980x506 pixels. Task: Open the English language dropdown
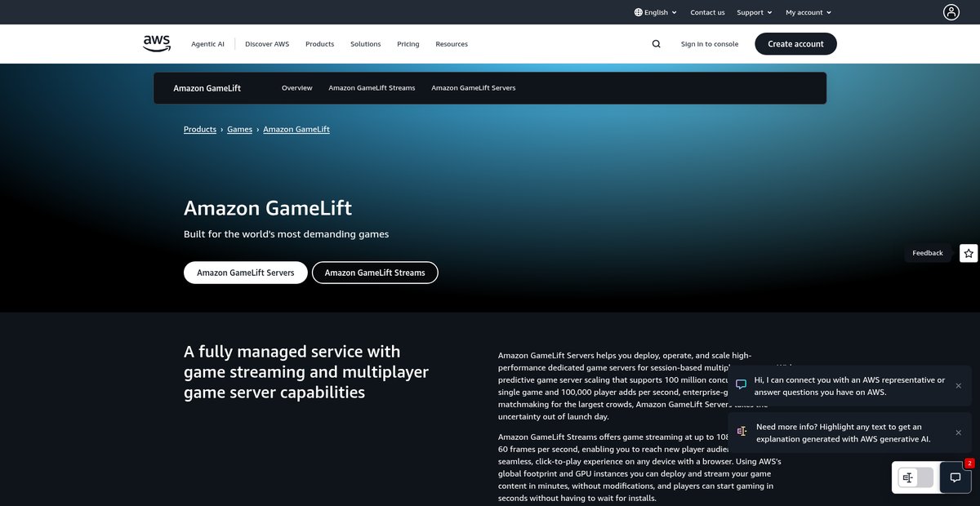(656, 12)
